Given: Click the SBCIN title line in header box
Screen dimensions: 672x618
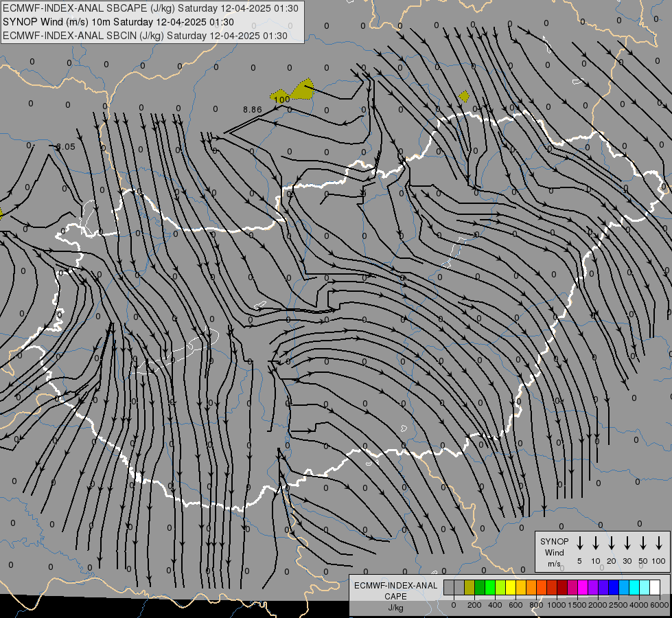Looking at the screenshot, I should (145, 36).
